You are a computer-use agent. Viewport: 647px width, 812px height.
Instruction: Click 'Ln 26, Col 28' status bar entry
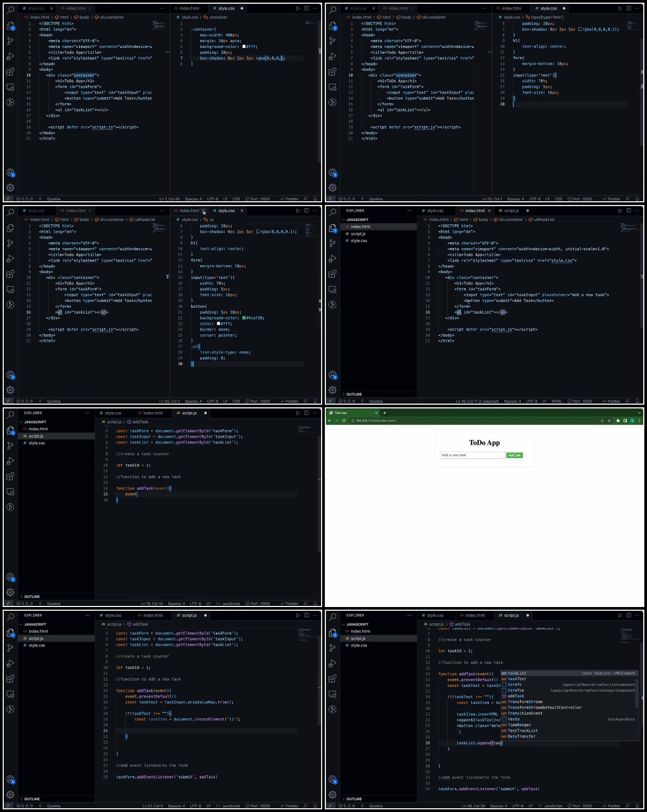[x=473, y=806]
